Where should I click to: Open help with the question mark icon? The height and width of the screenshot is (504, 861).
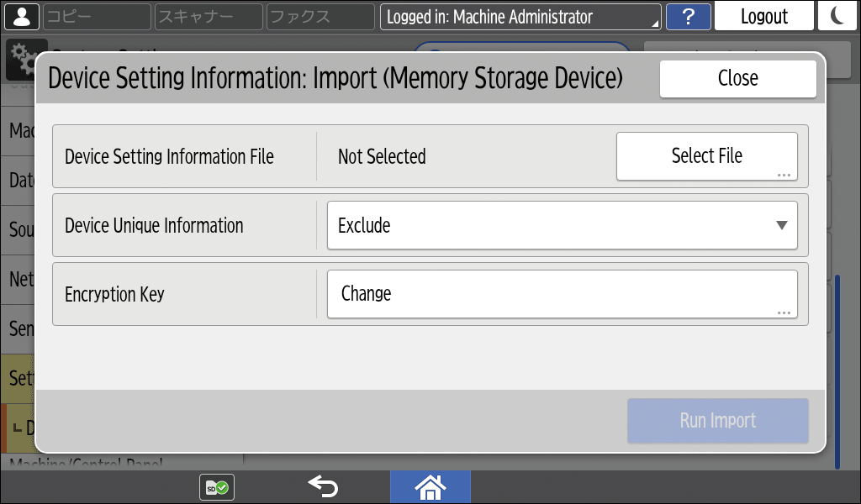pos(688,17)
